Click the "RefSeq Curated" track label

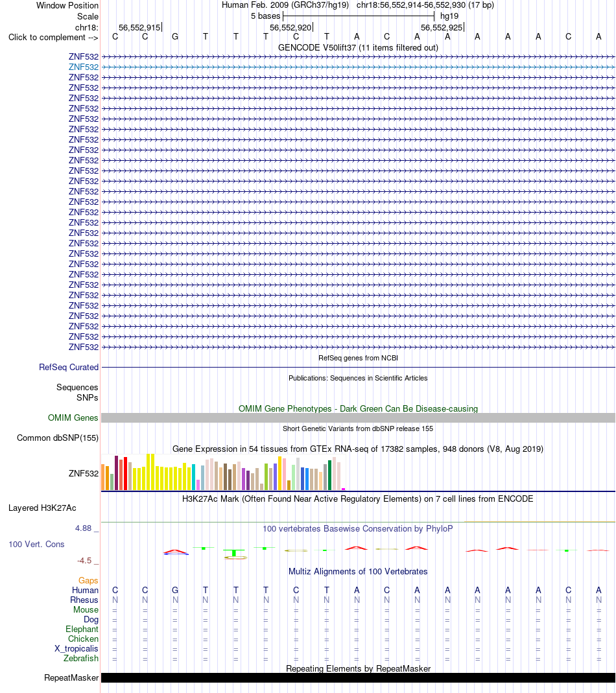click(x=69, y=368)
